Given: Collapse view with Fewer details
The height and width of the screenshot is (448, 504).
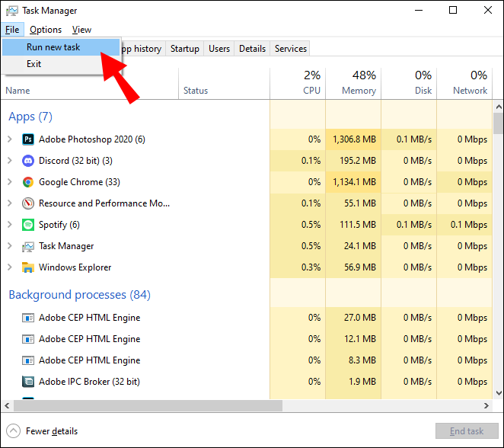Looking at the screenshot, I should [45, 430].
